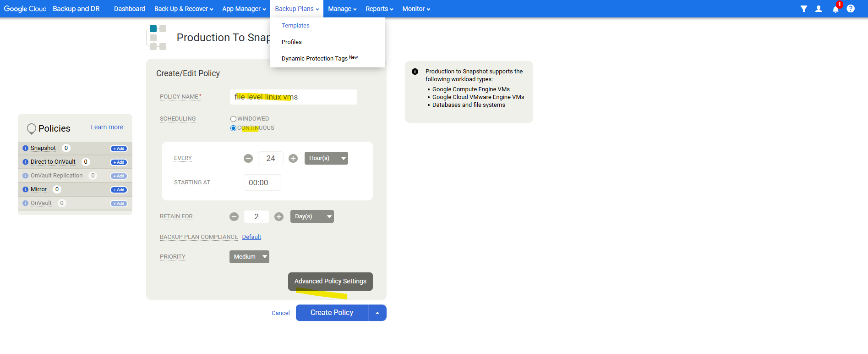Click the Google Cloud logo

[25, 9]
